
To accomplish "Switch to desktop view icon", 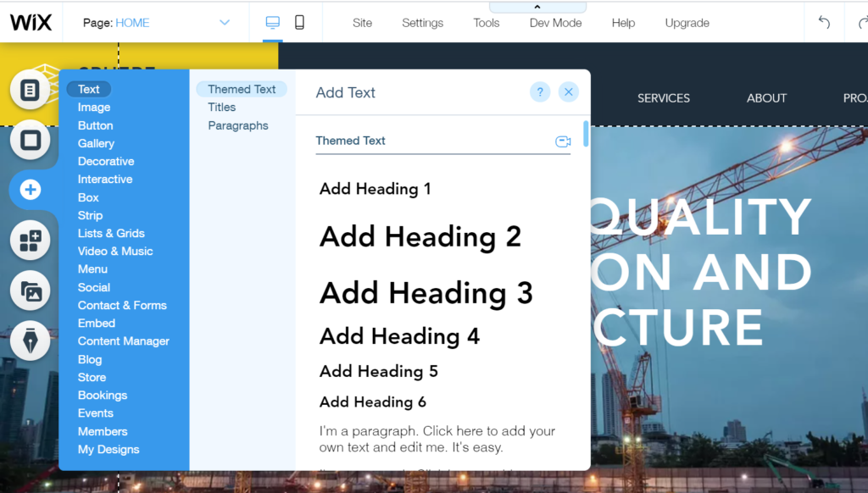I will pyautogui.click(x=272, y=23).
